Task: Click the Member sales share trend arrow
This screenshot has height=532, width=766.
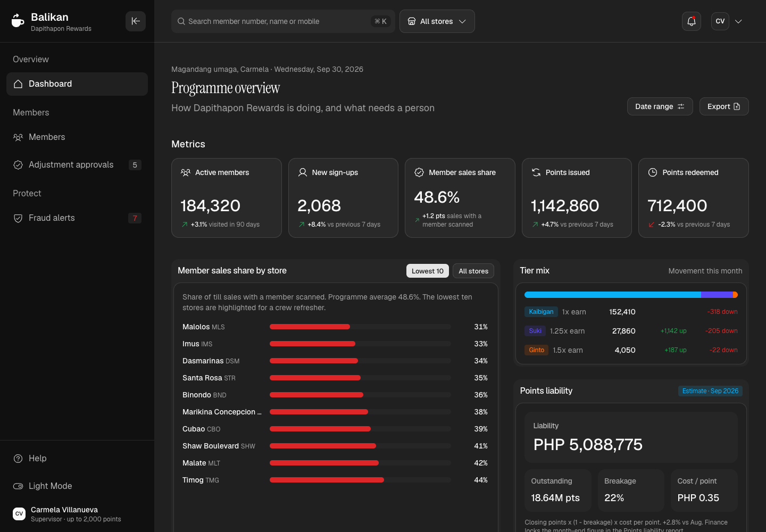Action: point(417,220)
